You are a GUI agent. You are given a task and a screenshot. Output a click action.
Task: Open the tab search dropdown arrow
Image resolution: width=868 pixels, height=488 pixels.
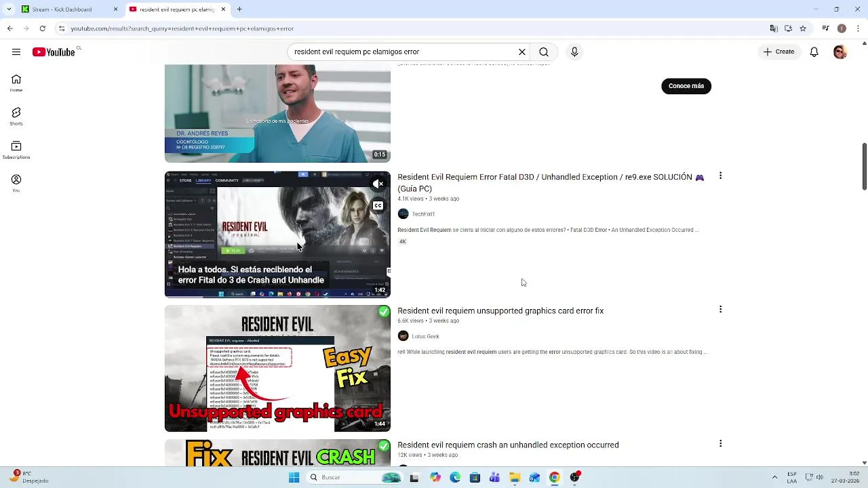pyautogui.click(x=8, y=9)
